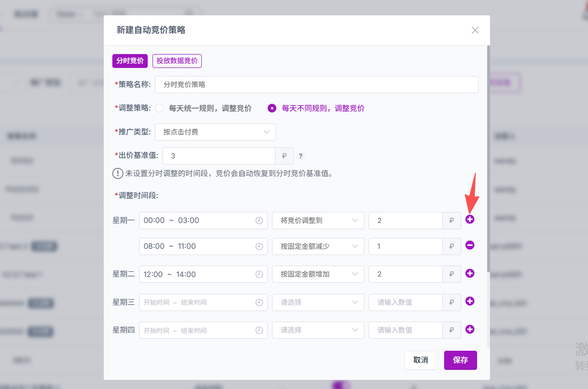Click the 策略名称 input field
The height and width of the screenshot is (389, 588).
316,85
